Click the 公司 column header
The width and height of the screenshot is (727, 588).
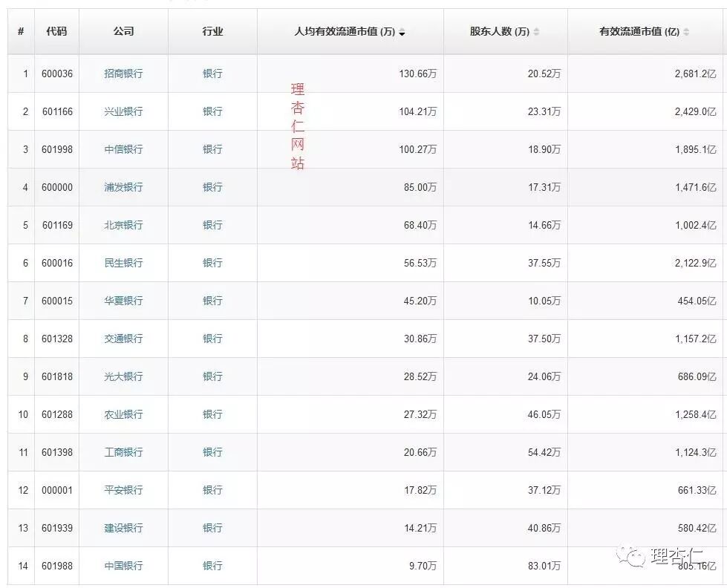click(123, 31)
